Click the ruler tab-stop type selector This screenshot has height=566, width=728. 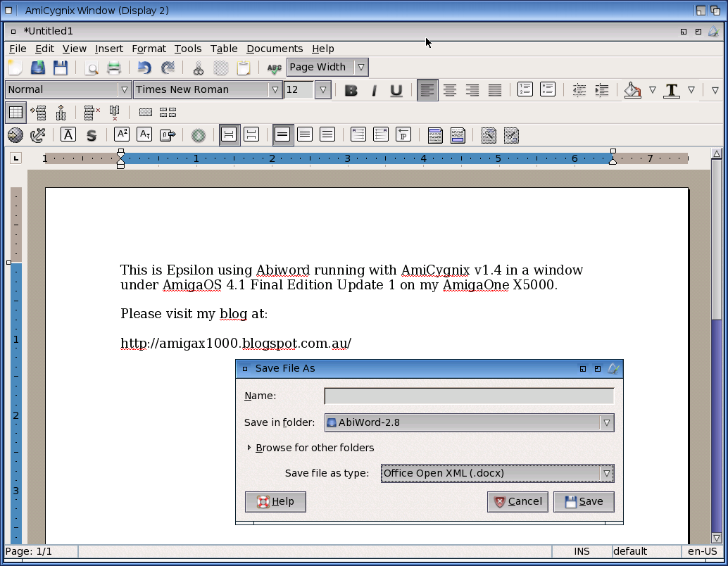(15, 158)
